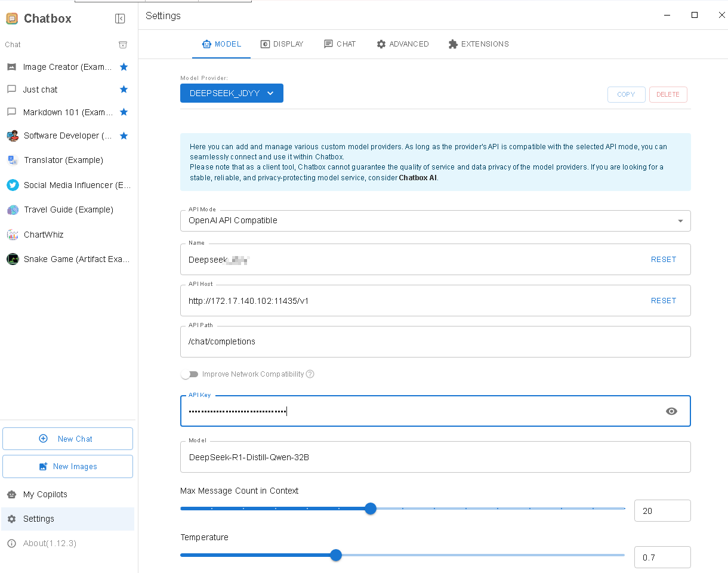Click the Just chat bubble icon
The height and width of the screenshot is (573, 728).
tap(11, 90)
